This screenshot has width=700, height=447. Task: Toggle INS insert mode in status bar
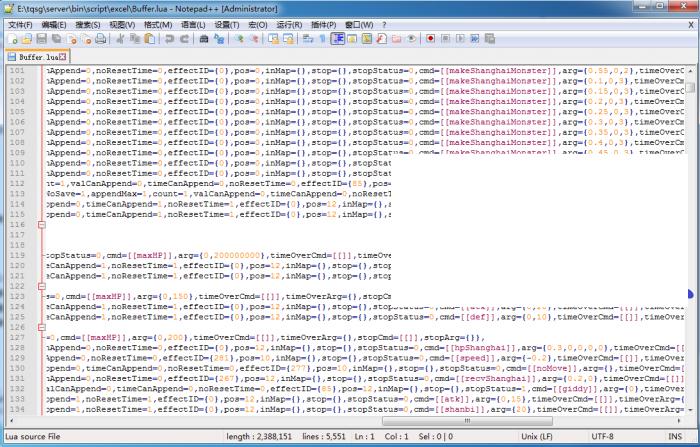pos(675,437)
